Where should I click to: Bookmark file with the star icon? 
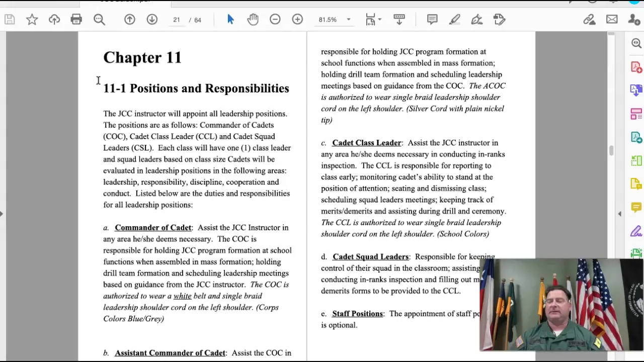point(32,20)
